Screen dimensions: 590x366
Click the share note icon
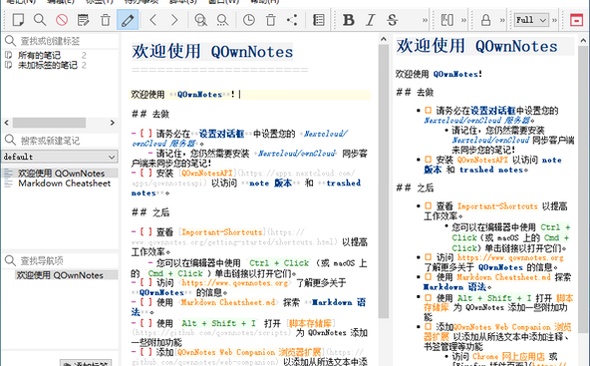point(292,20)
